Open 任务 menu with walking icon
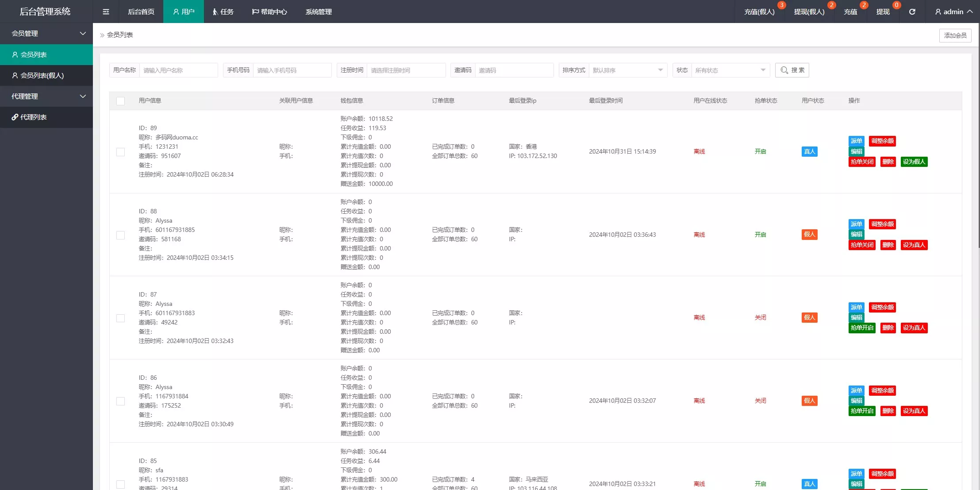Viewport: 980px width, 490px height. pos(223,12)
